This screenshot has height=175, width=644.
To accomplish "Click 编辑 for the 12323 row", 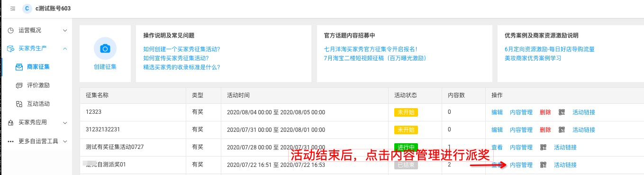I will tap(497, 112).
